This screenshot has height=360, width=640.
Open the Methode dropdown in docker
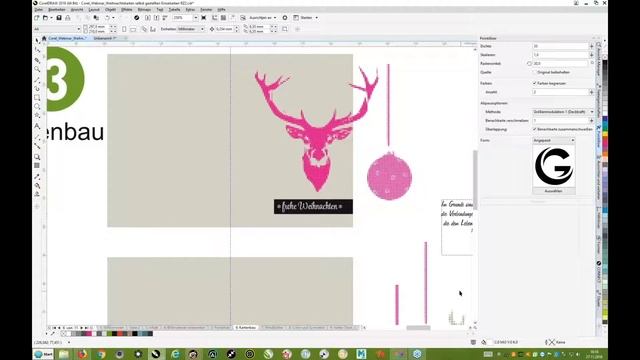point(563,112)
